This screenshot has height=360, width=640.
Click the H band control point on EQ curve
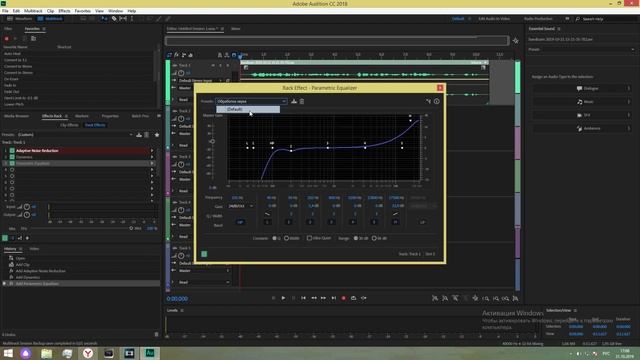pos(410,120)
